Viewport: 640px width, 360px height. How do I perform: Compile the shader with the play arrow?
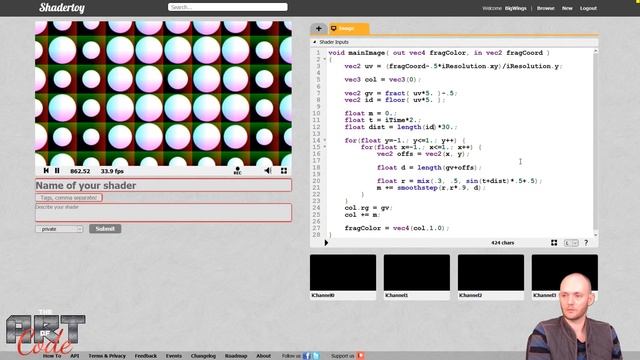point(326,243)
